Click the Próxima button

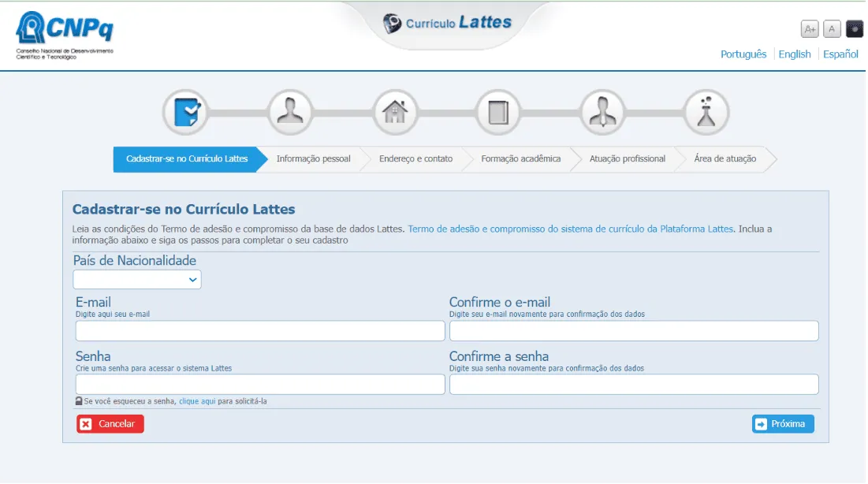click(783, 424)
